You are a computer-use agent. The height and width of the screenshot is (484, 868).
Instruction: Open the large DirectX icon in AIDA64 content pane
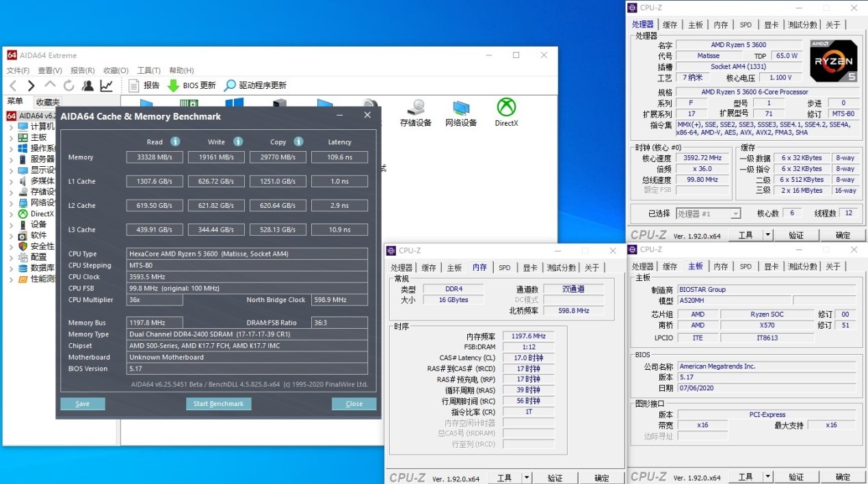pos(506,113)
